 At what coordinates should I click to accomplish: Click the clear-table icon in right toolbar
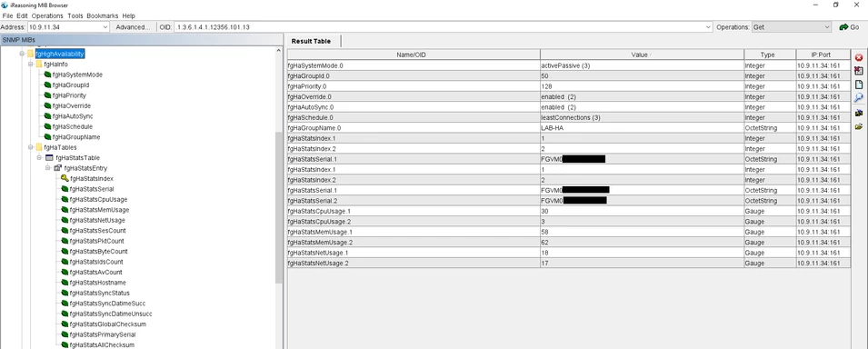tap(859, 71)
